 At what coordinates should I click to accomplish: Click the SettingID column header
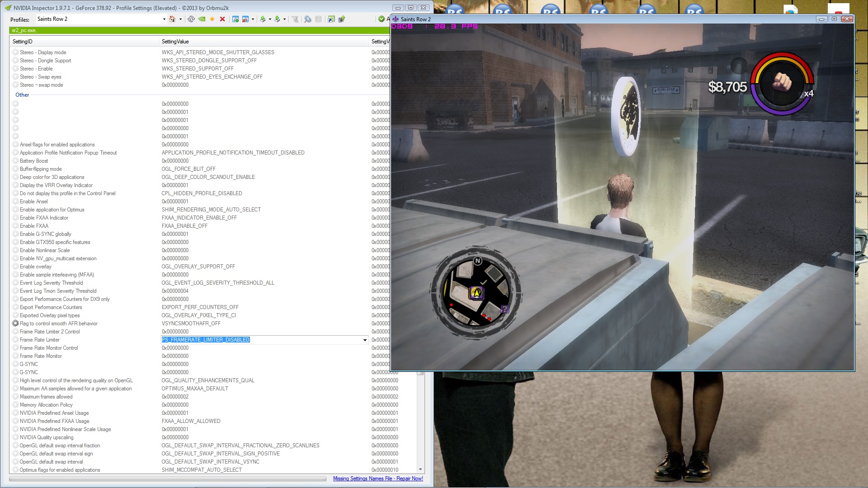(x=23, y=42)
